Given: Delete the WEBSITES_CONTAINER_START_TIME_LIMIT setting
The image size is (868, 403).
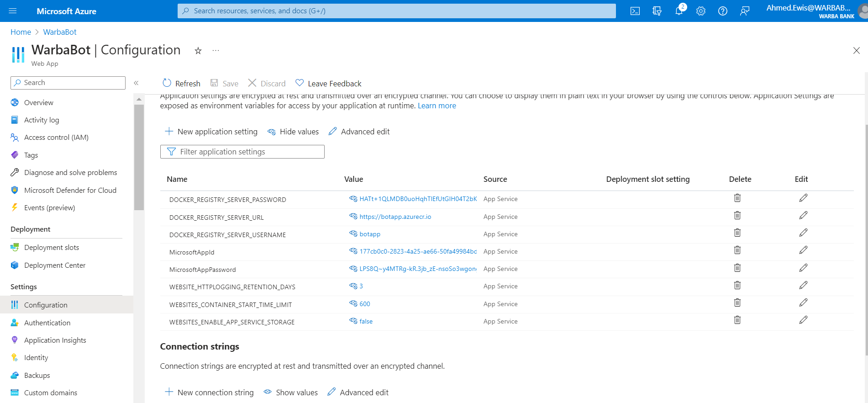Looking at the screenshot, I should pyautogui.click(x=737, y=302).
